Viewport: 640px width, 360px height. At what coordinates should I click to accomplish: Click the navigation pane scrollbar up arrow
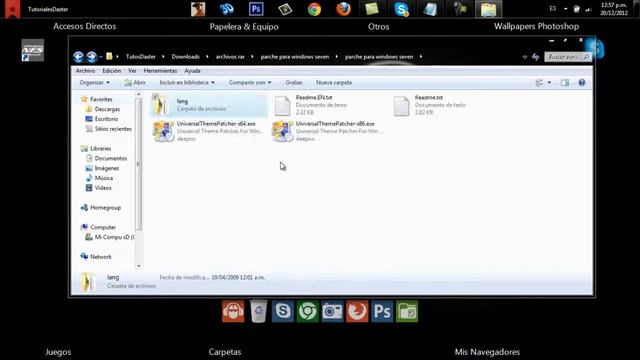(x=139, y=94)
